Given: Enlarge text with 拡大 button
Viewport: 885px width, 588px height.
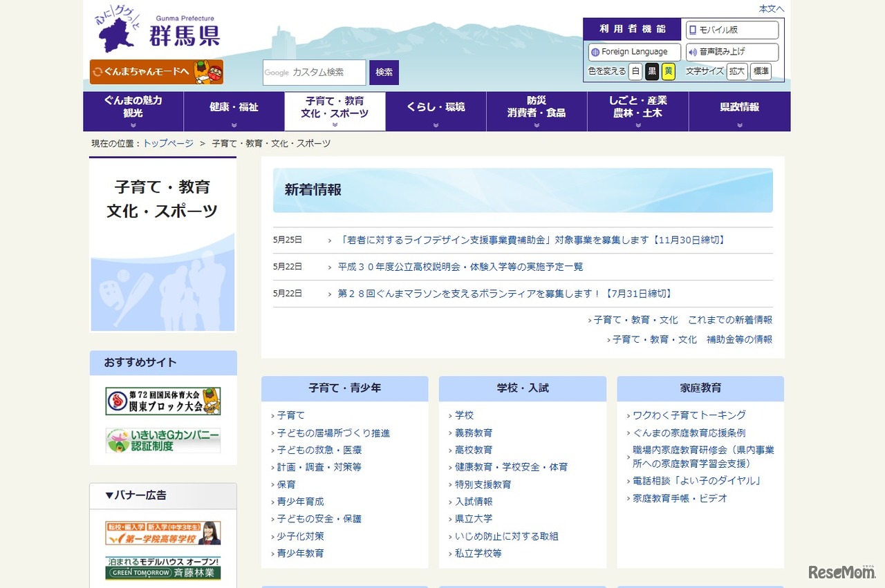Looking at the screenshot, I should (x=737, y=71).
